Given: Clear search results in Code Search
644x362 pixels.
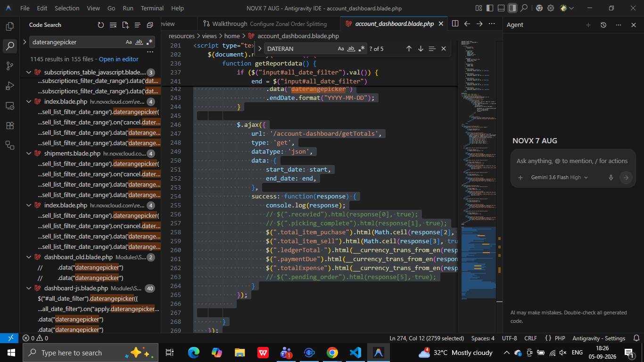Looking at the screenshot, I should point(113,25).
